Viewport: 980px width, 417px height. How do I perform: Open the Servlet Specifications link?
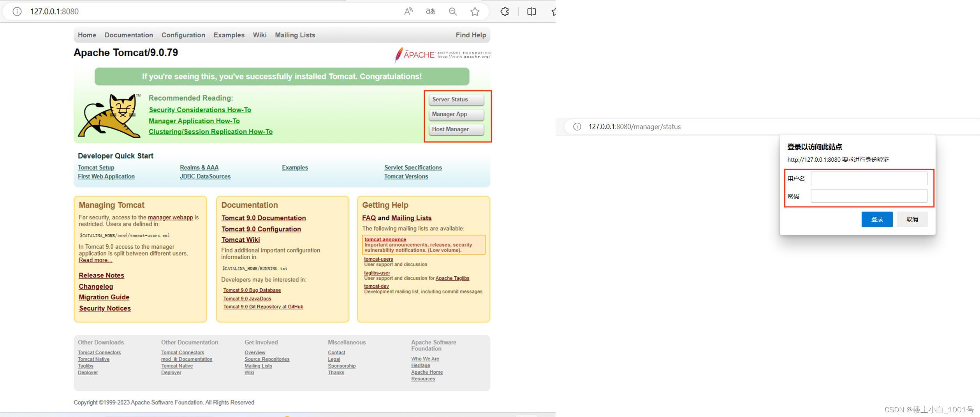413,168
